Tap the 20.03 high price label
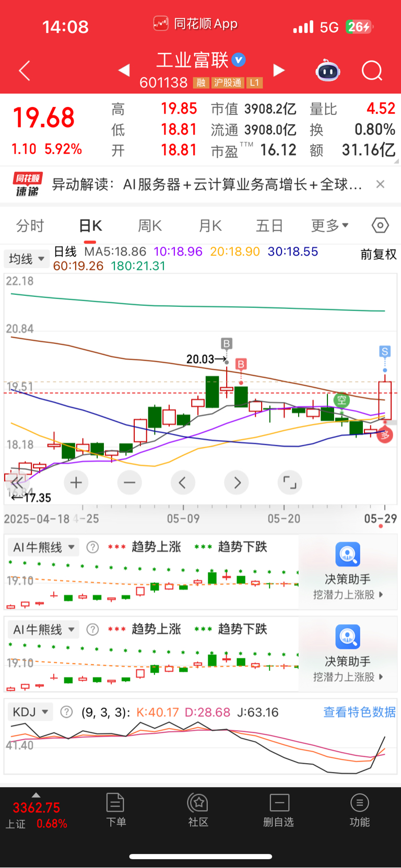This screenshot has width=401, height=868. click(x=200, y=359)
